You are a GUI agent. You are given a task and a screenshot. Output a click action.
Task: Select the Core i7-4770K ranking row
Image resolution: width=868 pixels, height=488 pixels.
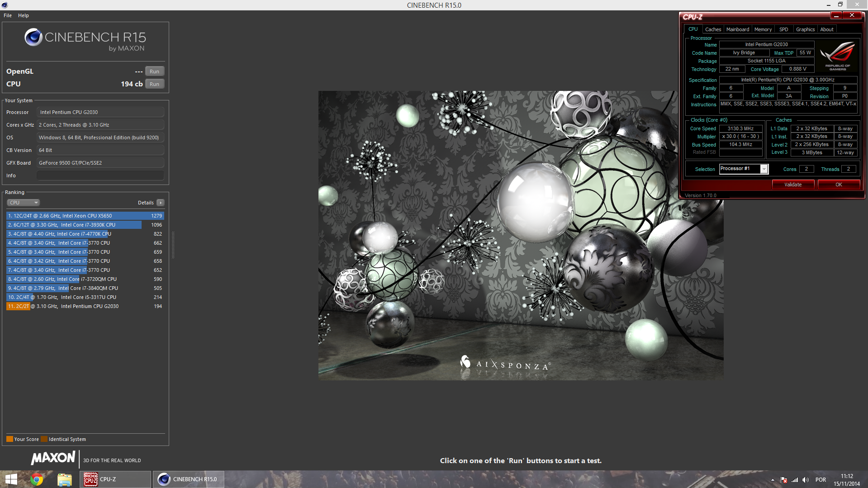tap(85, 234)
